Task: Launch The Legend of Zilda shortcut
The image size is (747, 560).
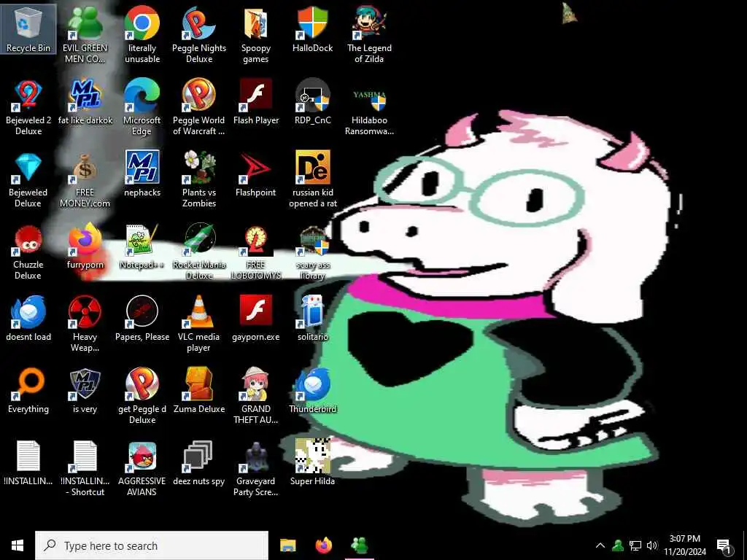Action: coord(369,34)
